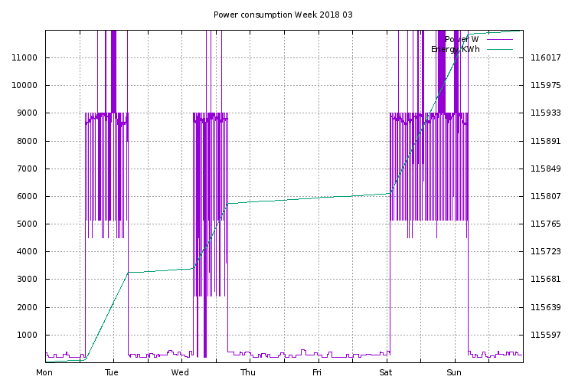Select the 'Energy KWh' legend label
The height and width of the screenshot is (383, 588).
click(x=456, y=49)
